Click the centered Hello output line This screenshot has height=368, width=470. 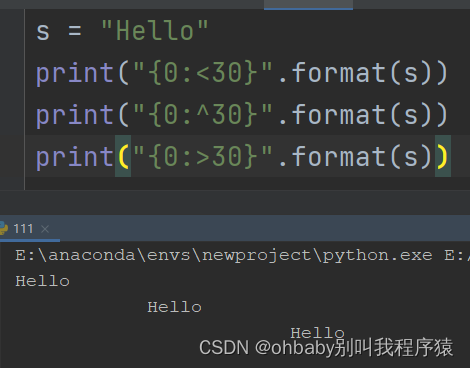click(x=174, y=307)
